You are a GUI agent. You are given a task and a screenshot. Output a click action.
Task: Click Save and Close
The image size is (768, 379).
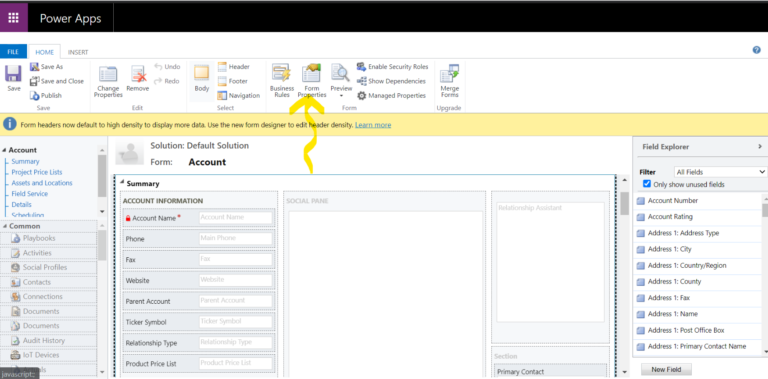[57, 81]
